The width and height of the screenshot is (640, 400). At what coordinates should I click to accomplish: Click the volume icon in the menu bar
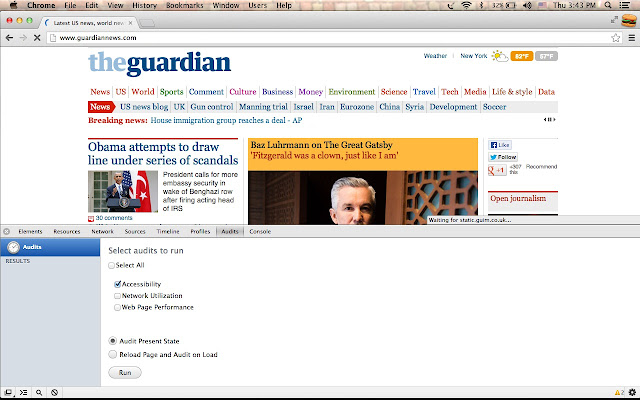pos(527,5)
